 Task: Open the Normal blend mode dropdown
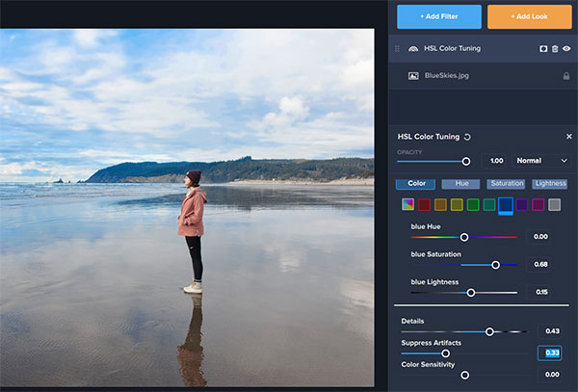tap(542, 161)
